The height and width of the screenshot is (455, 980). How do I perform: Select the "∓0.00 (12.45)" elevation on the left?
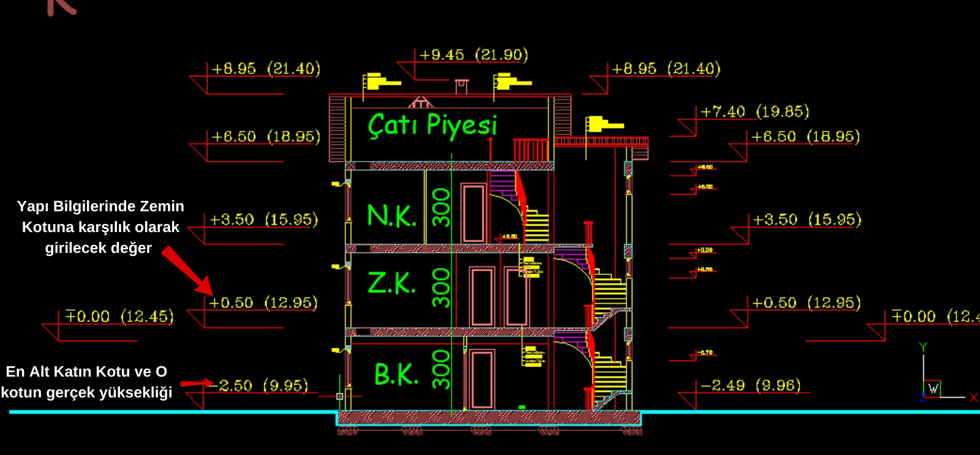coord(119,317)
